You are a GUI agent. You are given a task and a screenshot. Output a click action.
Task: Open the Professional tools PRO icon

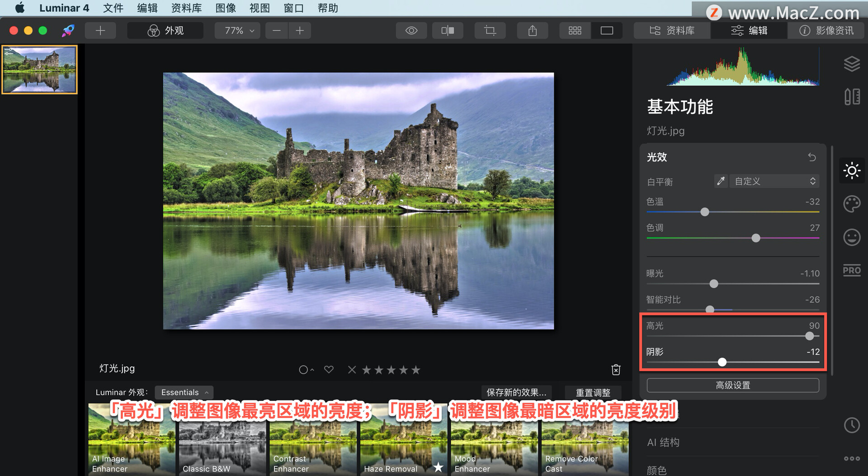(852, 270)
